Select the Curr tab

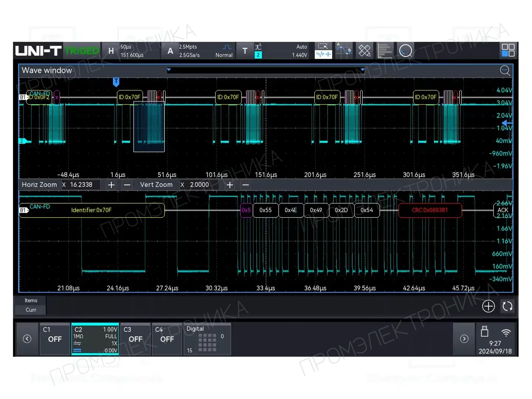coord(31,310)
